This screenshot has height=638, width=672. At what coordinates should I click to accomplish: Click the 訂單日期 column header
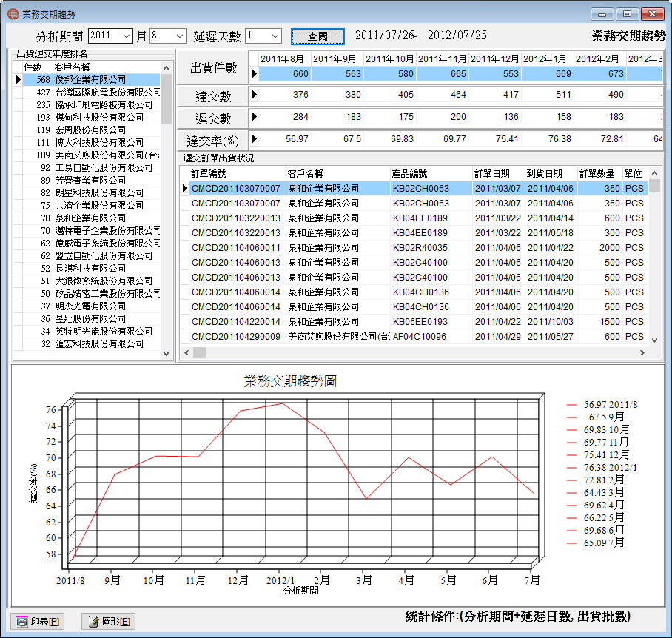(499, 173)
